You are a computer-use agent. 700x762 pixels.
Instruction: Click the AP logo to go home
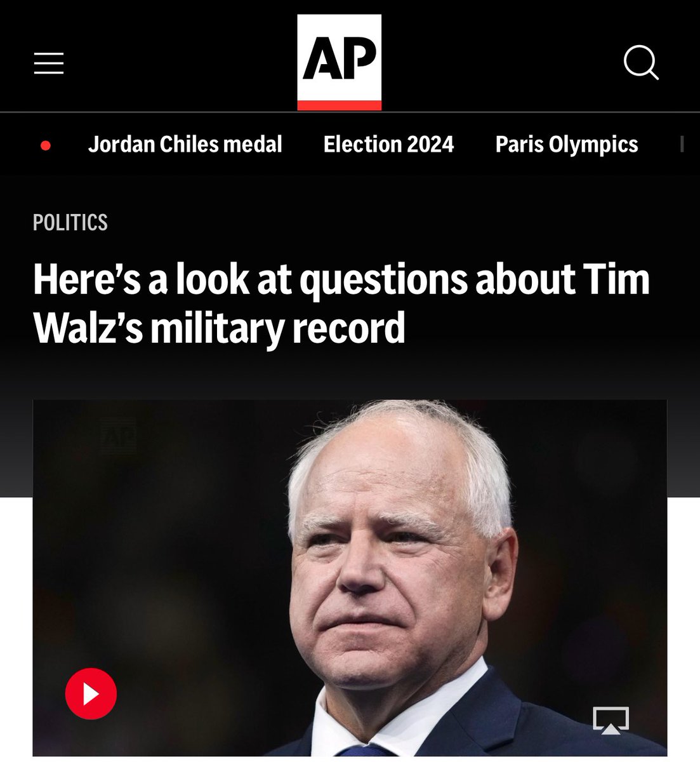(x=340, y=62)
